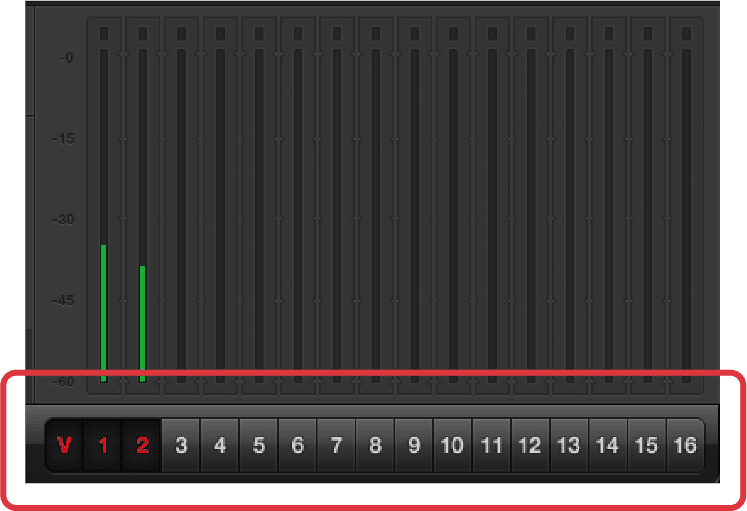This screenshot has height=511, width=747.
Task: Click the clip indicator above meter 1
Action: pyautogui.click(x=104, y=34)
